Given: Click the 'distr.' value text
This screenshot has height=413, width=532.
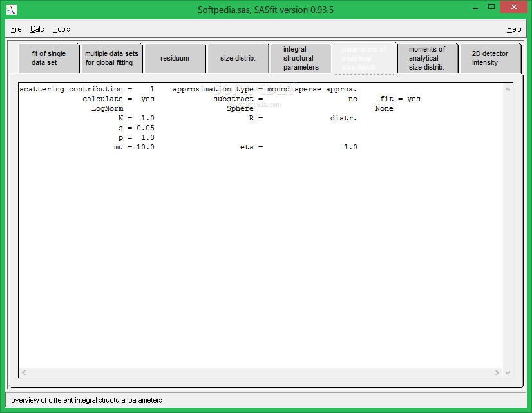Looking at the screenshot, I should [x=343, y=118].
